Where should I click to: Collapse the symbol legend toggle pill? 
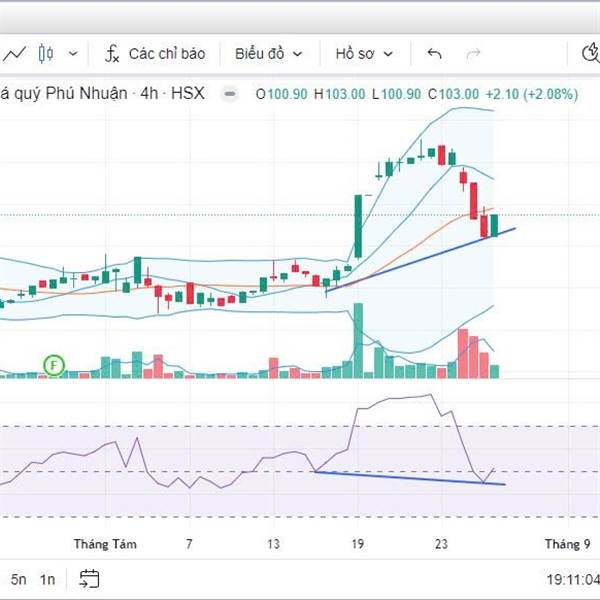point(230,94)
